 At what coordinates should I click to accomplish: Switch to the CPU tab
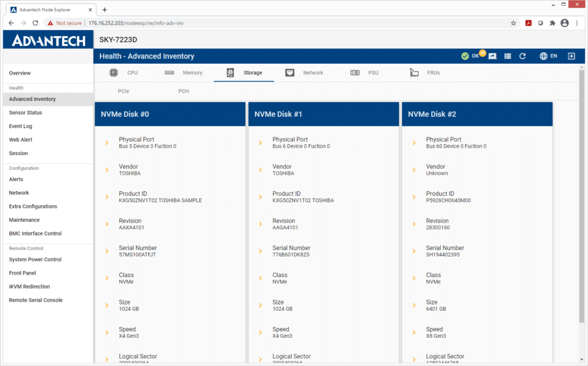124,72
